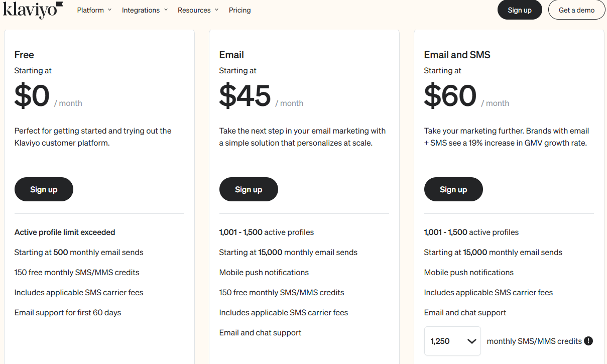
Task: Click '150 free monthly SMS/MMS credits' in Free plan
Action: [x=77, y=272]
